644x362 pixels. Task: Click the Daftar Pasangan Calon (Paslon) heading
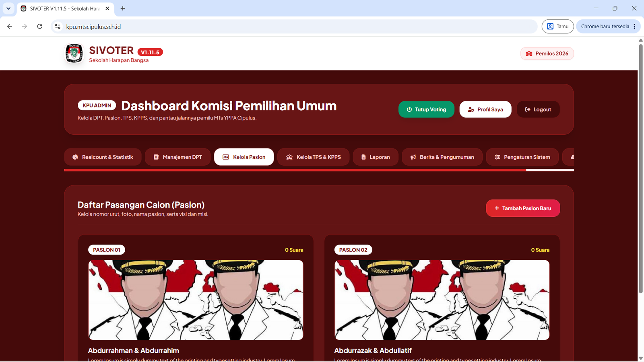click(x=141, y=205)
